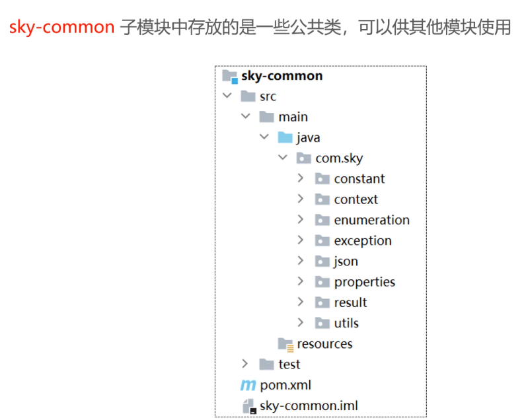Viewport: 524px width, 420px height.
Task: Click the test folder icon
Action: [x=267, y=364]
